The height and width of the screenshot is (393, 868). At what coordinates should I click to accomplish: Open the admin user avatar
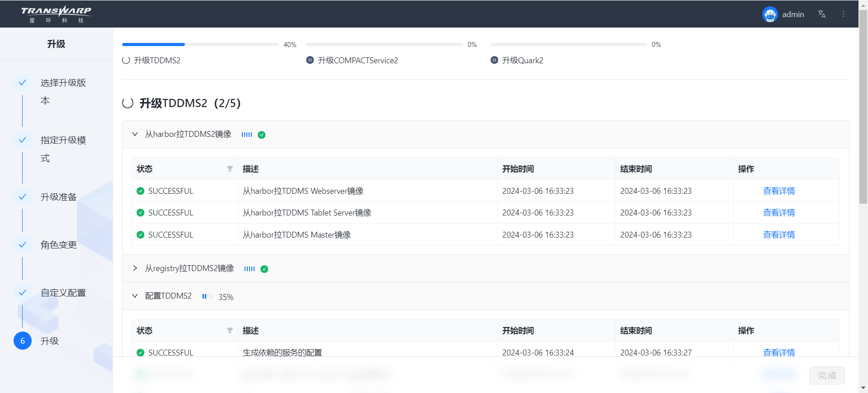point(769,14)
